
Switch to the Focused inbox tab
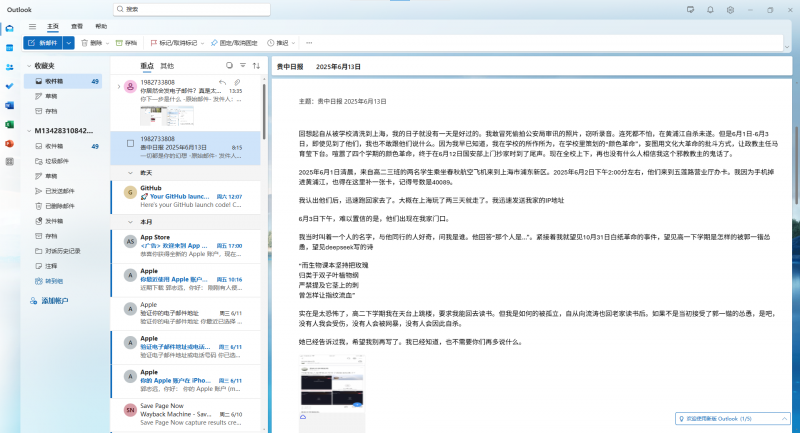coord(147,66)
